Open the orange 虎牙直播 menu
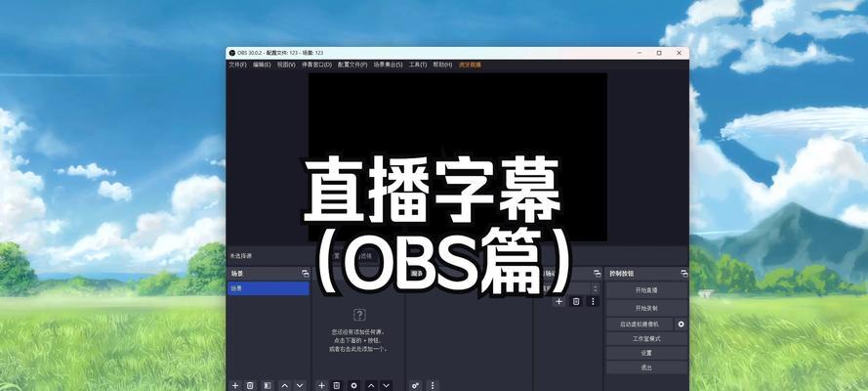This screenshot has width=868, height=391. coord(470,65)
